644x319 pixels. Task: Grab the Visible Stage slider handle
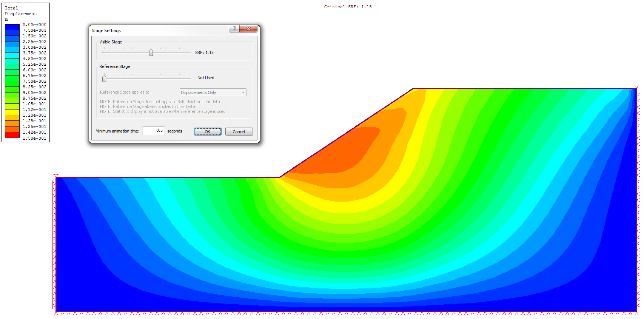pyautogui.click(x=151, y=52)
